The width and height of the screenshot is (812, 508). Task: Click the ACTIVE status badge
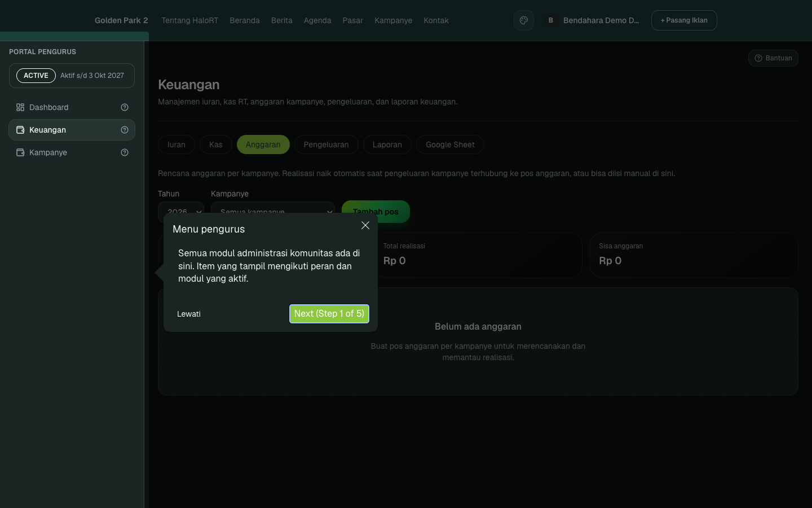point(36,76)
